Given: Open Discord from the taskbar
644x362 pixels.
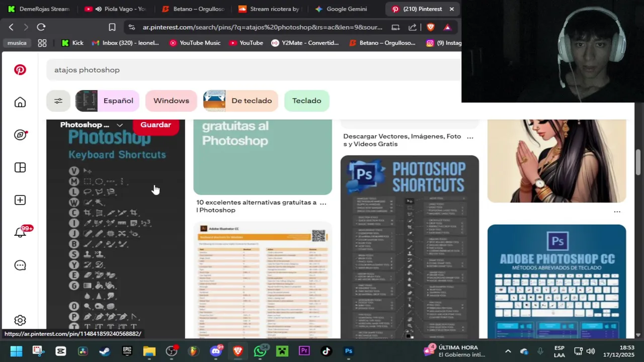Looking at the screenshot, I should [216, 351].
